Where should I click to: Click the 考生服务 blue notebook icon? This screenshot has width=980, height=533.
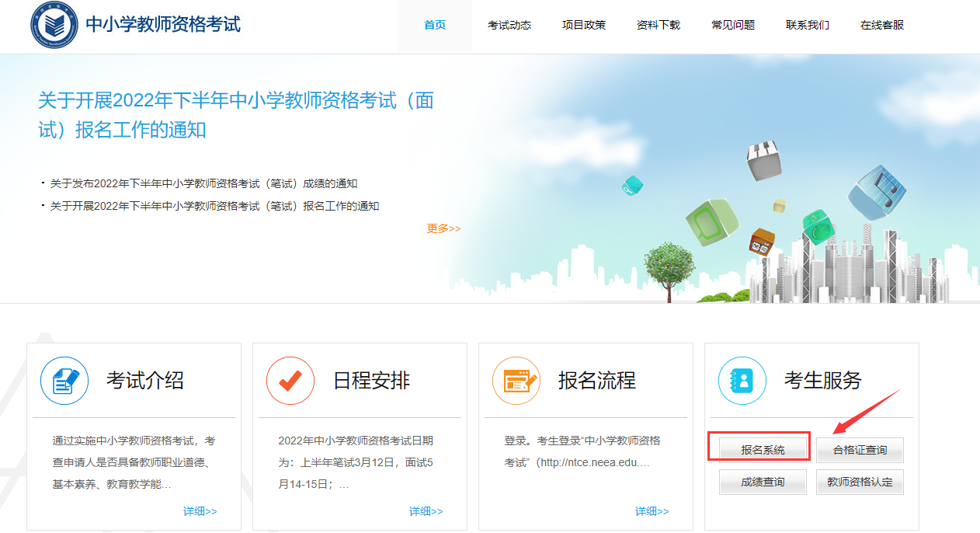click(742, 381)
